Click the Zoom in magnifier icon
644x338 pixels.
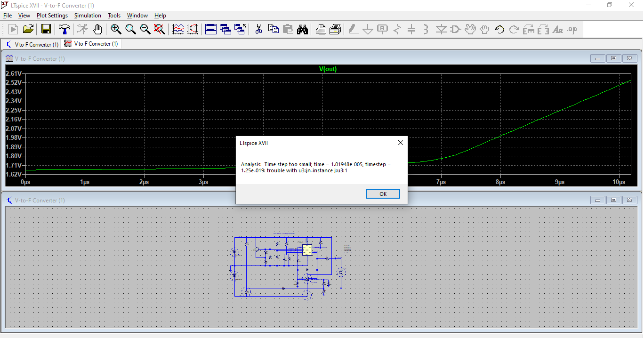(116, 29)
